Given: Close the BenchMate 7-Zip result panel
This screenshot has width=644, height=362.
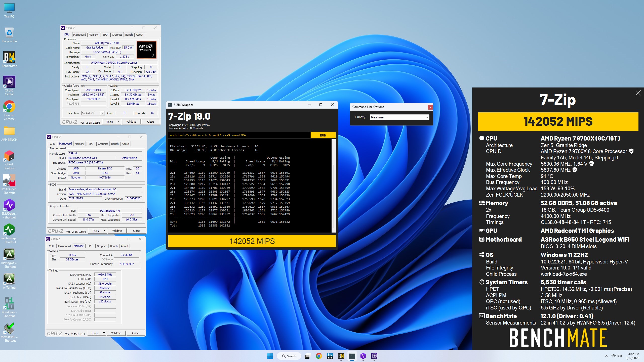Looking at the screenshot, I should click(x=638, y=93).
